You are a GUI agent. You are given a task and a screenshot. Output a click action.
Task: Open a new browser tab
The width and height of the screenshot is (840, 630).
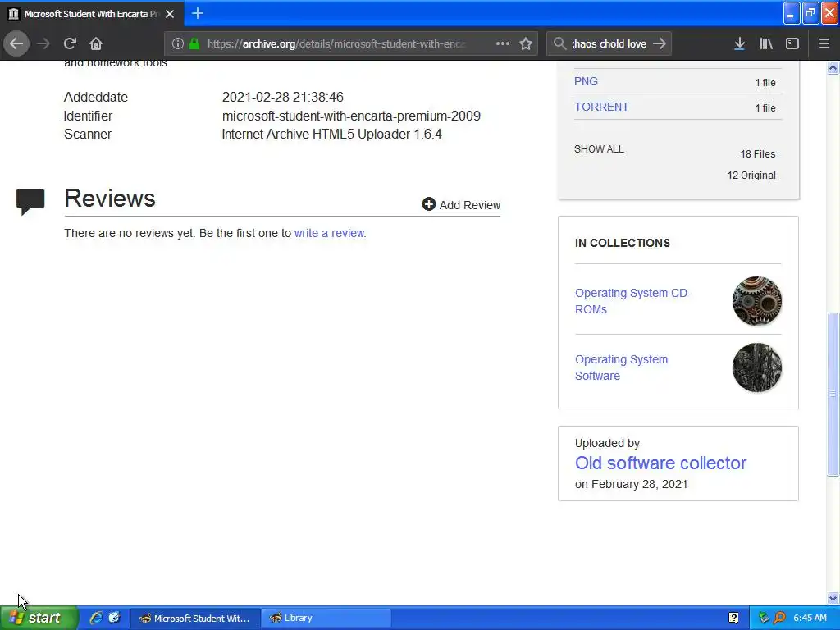point(198,13)
